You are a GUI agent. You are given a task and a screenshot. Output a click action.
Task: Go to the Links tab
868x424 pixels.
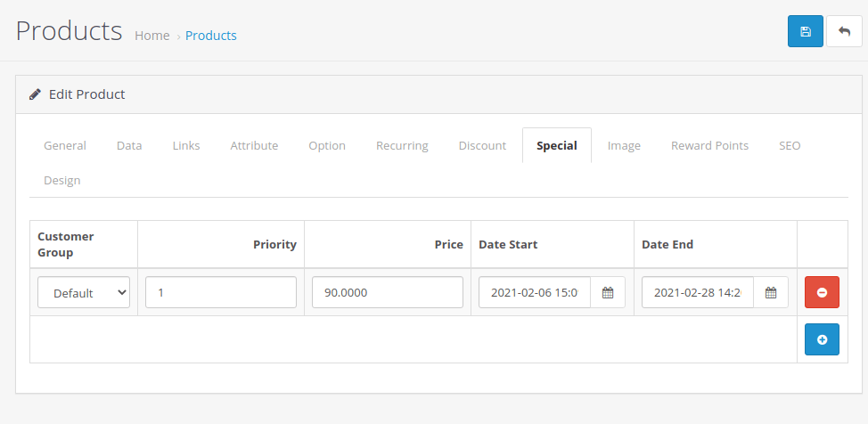pos(186,145)
